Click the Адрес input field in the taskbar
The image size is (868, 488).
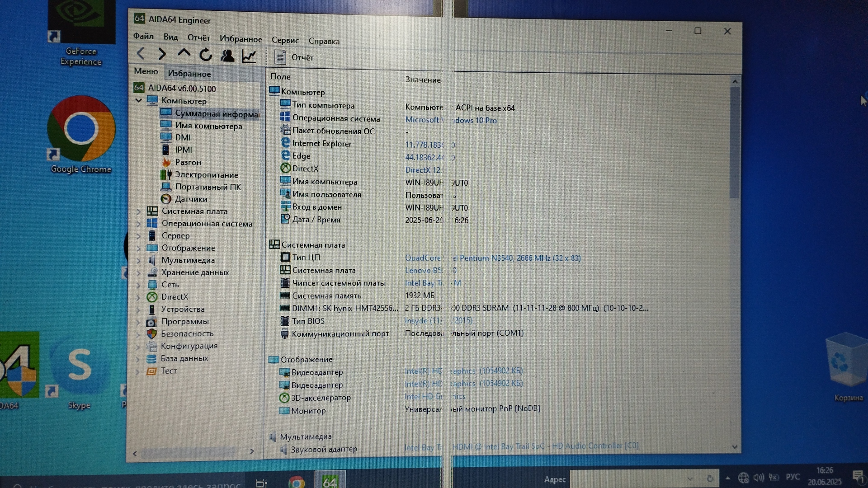[627, 479]
